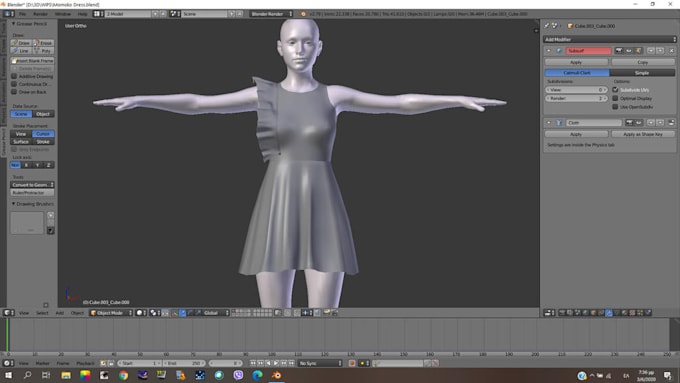The width and height of the screenshot is (680, 383).
Task: Open No Sync playback dropdown
Action: [x=320, y=363]
